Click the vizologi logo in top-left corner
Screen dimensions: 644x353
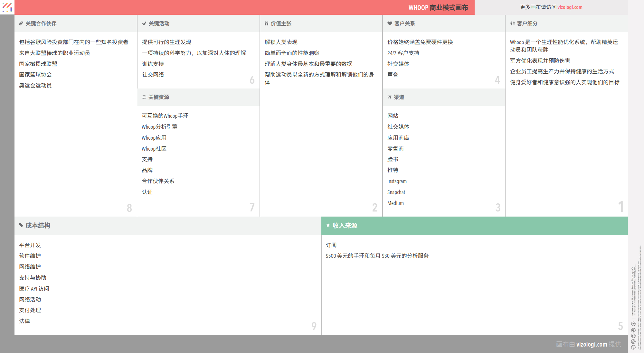[7, 7]
